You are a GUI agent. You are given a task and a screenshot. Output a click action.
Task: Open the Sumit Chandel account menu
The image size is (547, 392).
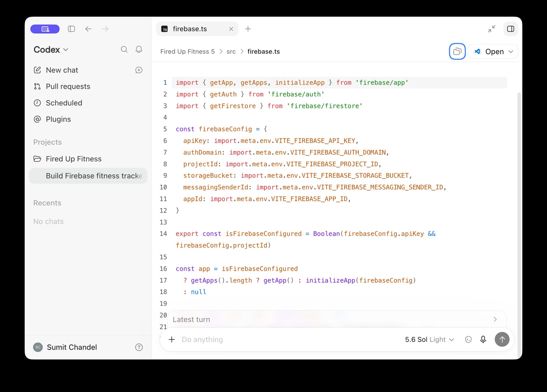click(65, 347)
